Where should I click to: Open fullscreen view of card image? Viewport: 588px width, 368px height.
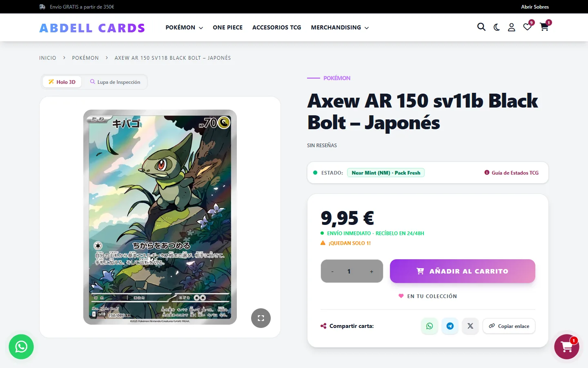click(261, 318)
